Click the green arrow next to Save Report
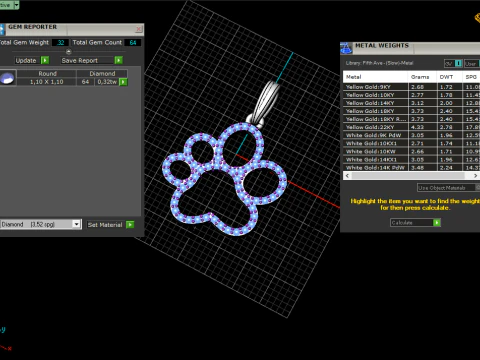The image size is (480, 360). [118, 60]
